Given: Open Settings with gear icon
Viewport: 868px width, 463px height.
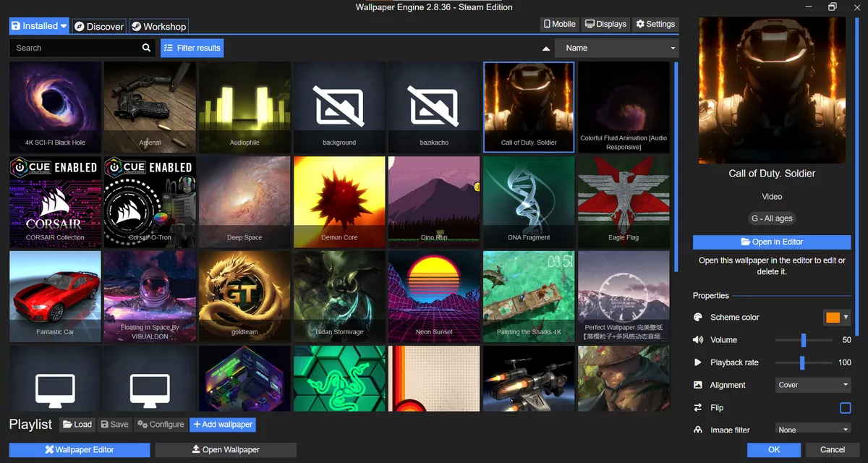Looking at the screenshot, I should point(655,24).
